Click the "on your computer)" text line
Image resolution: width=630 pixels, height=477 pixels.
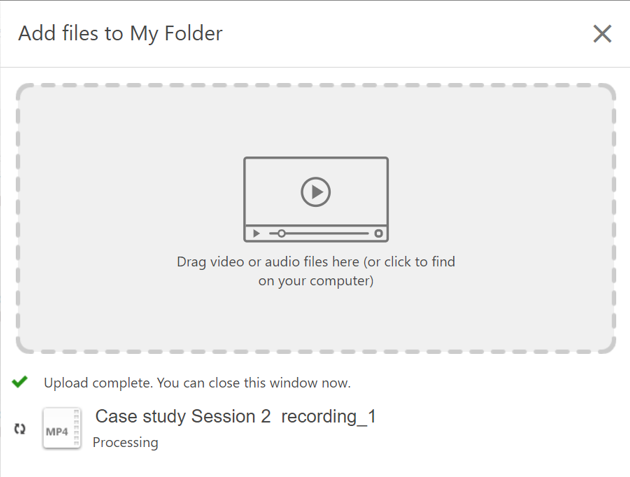(316, 281)
